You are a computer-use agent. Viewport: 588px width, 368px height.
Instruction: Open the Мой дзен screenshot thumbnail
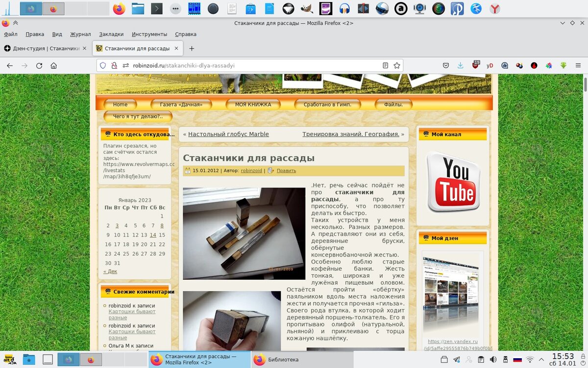click(451, 293)
